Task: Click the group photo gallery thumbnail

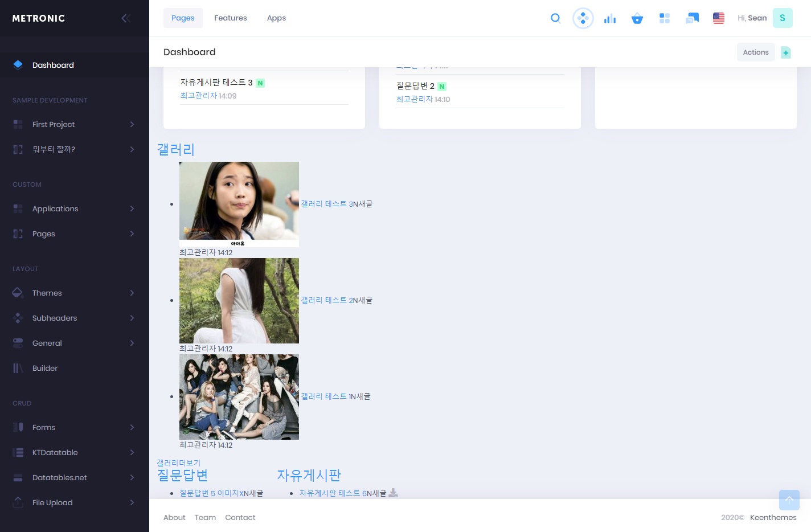Action: (x=239, y=397)
